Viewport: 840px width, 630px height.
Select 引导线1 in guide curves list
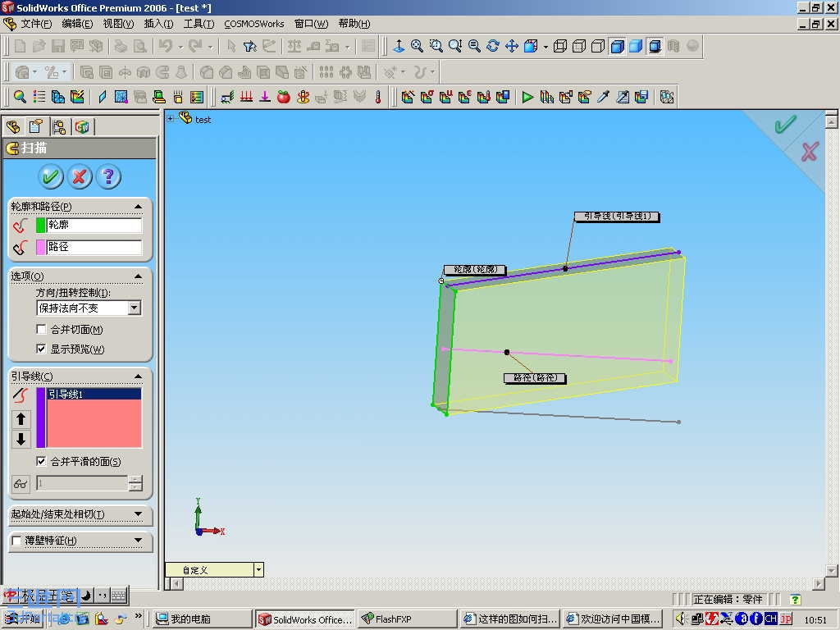[94, 394]
